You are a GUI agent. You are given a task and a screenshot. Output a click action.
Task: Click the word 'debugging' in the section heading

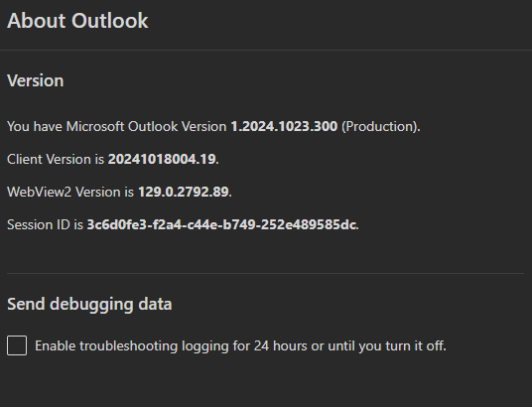91,305
